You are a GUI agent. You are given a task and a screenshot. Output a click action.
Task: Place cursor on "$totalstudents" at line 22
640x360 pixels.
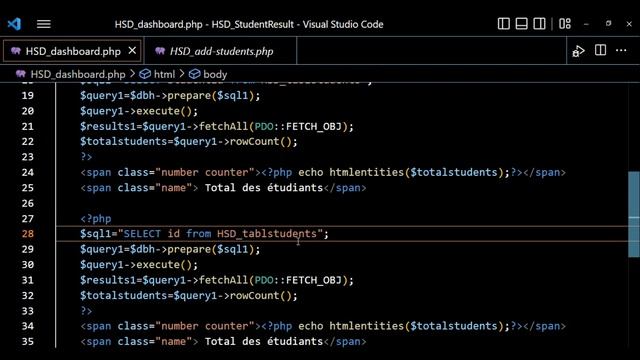coord(124,142)
